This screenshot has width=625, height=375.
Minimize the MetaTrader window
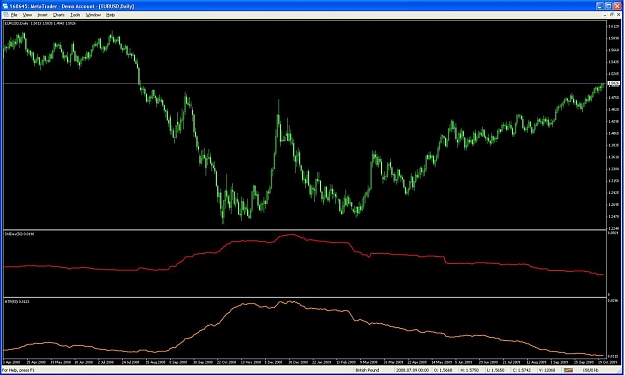[x=600, y=6]
